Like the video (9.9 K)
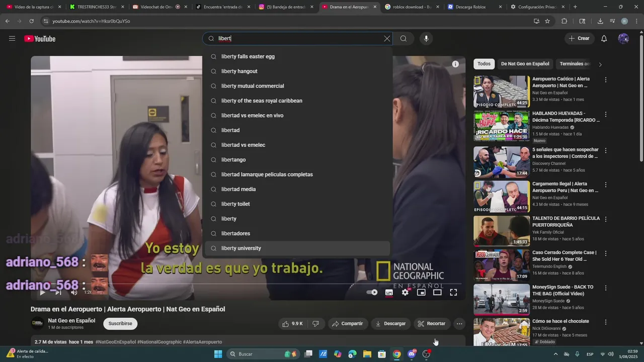 (x=292, y=324)
